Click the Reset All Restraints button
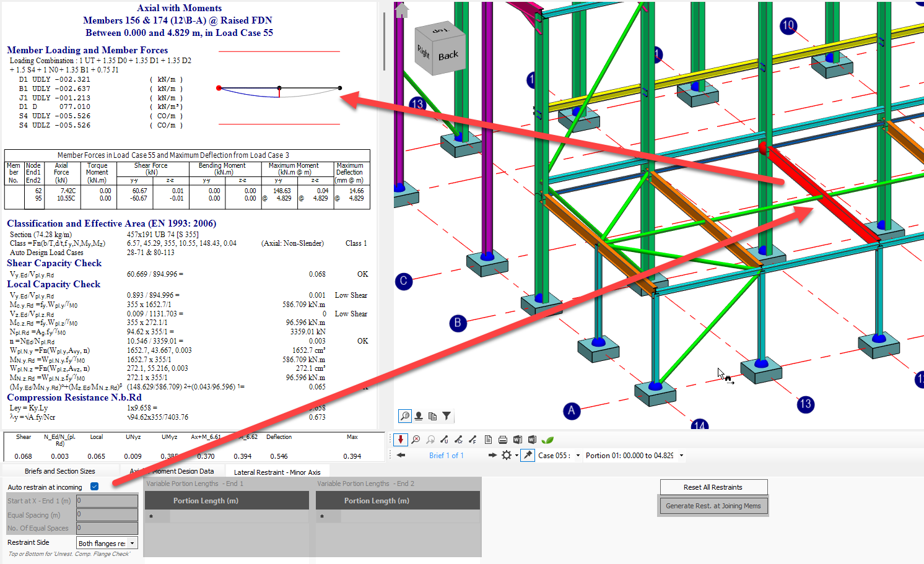This screenshot has height=564, width=924. tap(713, 487)
